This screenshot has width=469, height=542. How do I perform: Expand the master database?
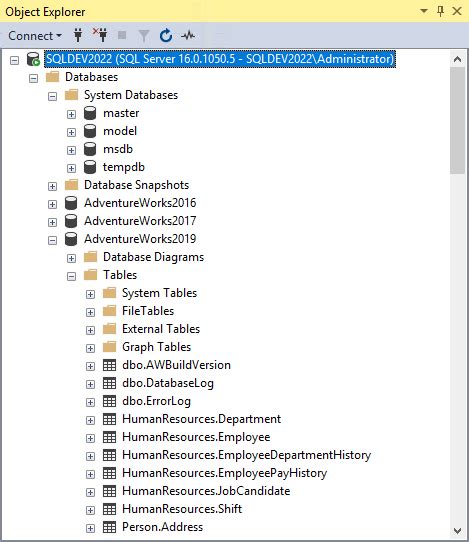point(72,114)
